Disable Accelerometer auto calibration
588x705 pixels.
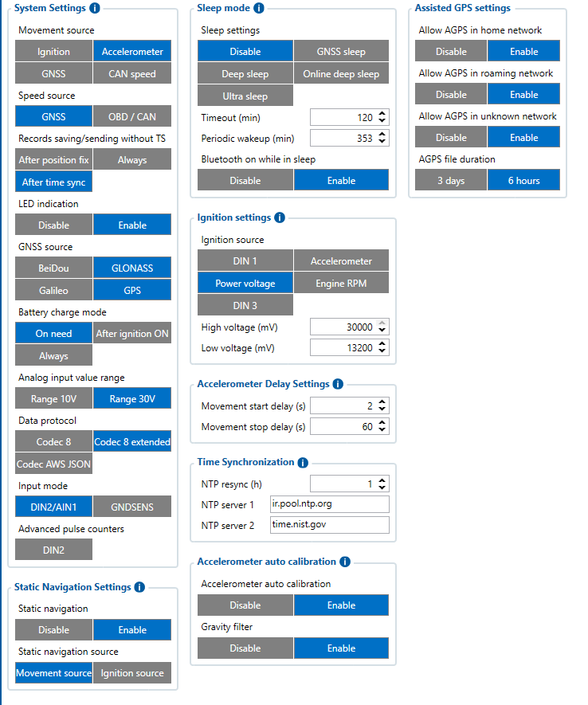tap(245, 605)
